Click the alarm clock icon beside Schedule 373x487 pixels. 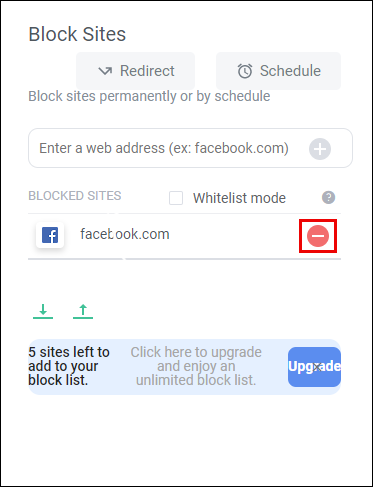coord(245,71)
